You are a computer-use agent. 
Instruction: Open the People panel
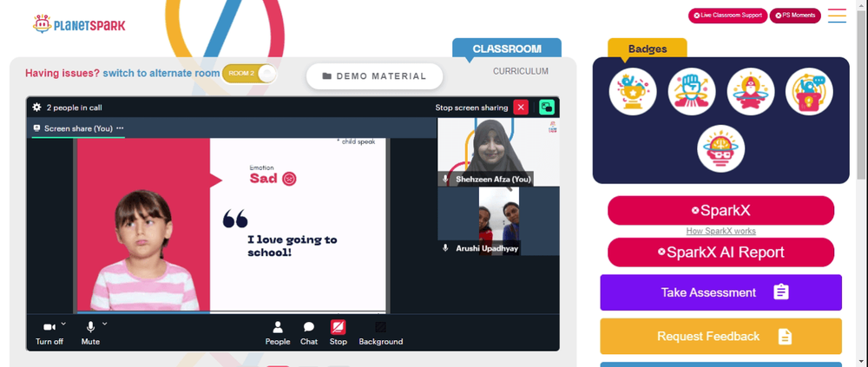pos(278,333)
